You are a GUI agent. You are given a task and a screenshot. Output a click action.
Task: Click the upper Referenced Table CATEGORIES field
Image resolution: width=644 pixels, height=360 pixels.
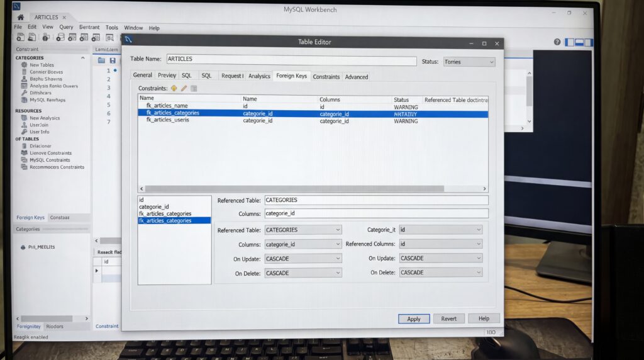[376, 200]
